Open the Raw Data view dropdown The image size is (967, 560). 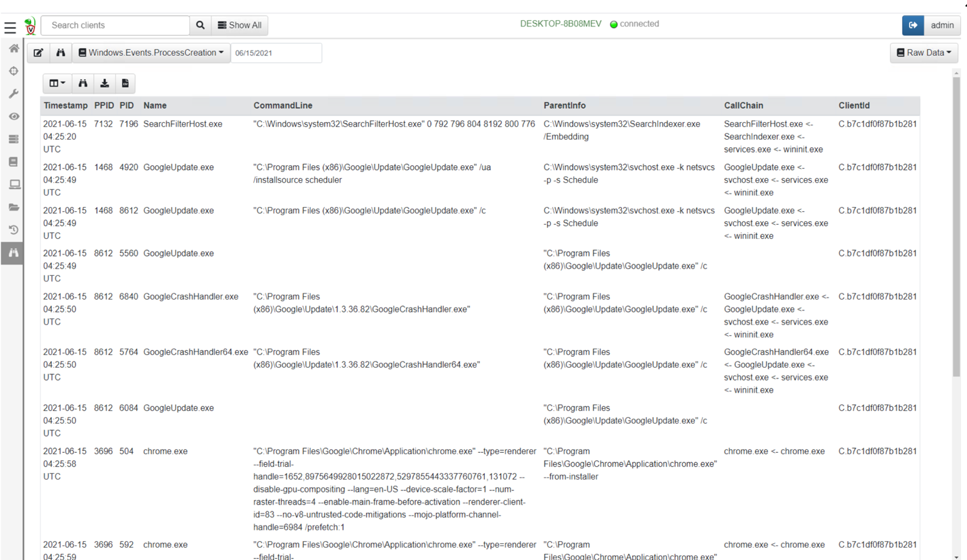[924, 53]
